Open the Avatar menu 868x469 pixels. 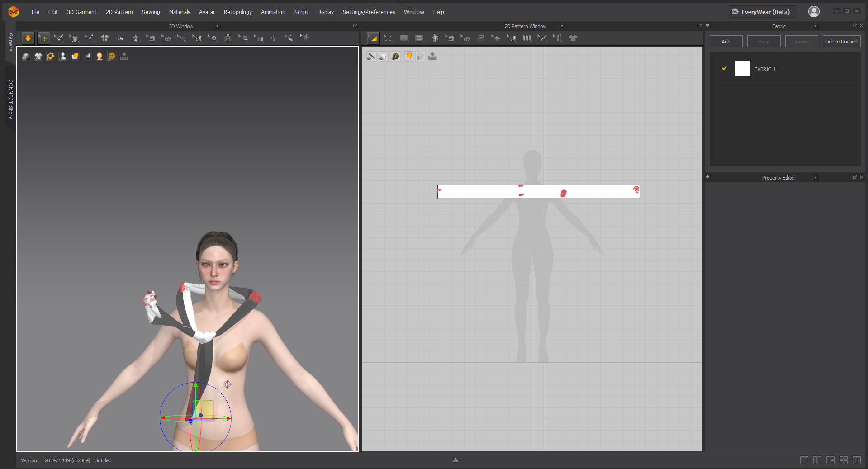[x=207, y=12]
